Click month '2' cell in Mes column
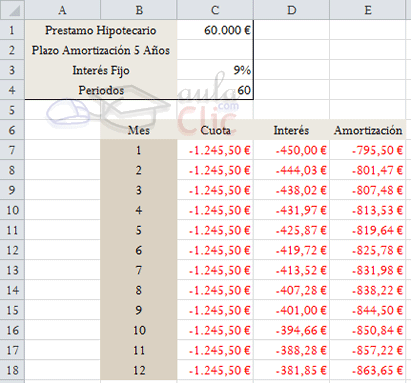The image size is (411, 383). (x=139, y=170)
